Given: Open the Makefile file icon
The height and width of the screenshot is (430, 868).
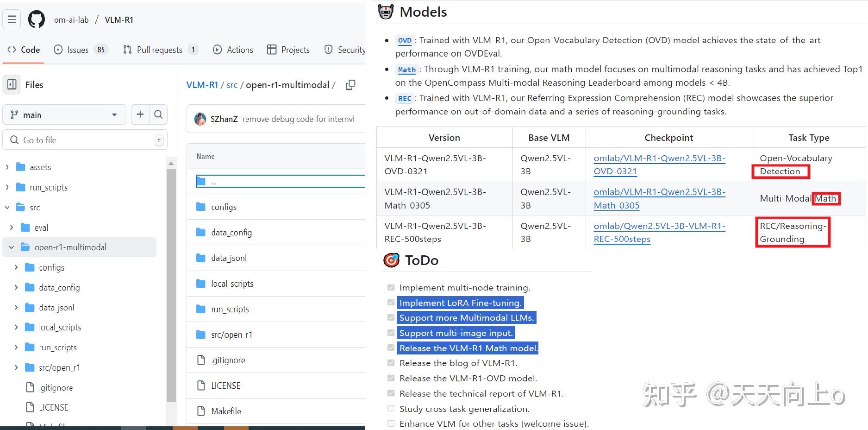Looking at the screenshot, I should [x=201, y=411].
